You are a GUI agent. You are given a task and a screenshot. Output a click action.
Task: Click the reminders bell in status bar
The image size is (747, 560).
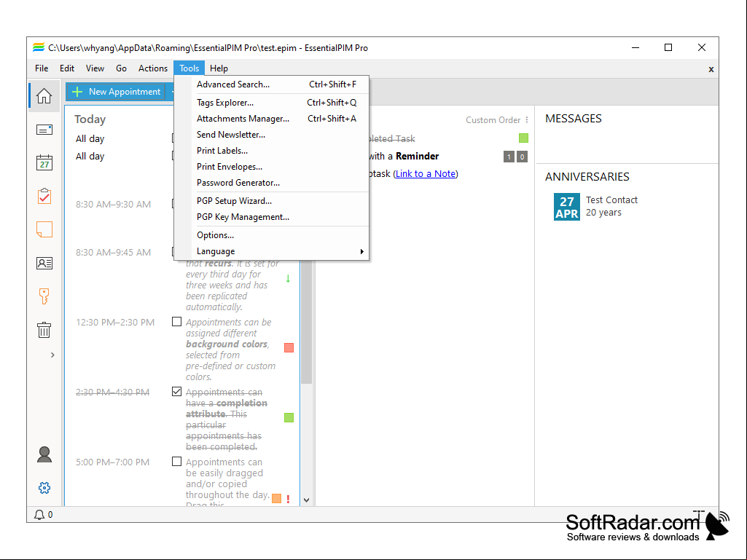pos(39,514)
